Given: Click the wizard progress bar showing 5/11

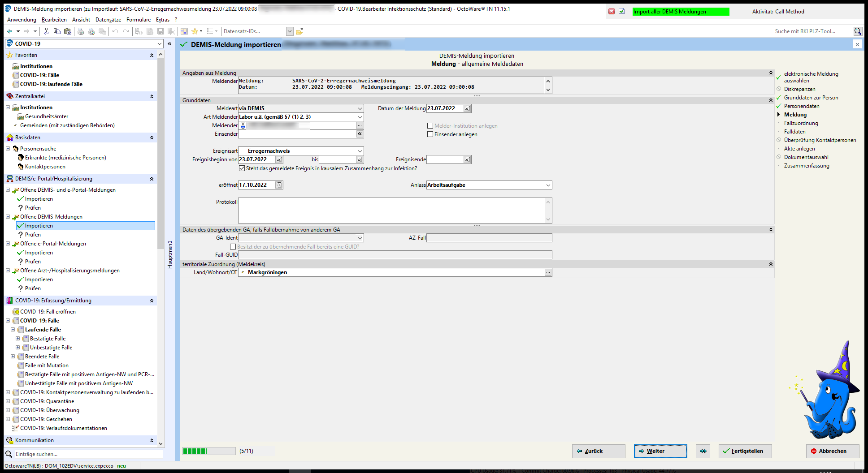Looking at the screenshot, I should pos(208,451).
